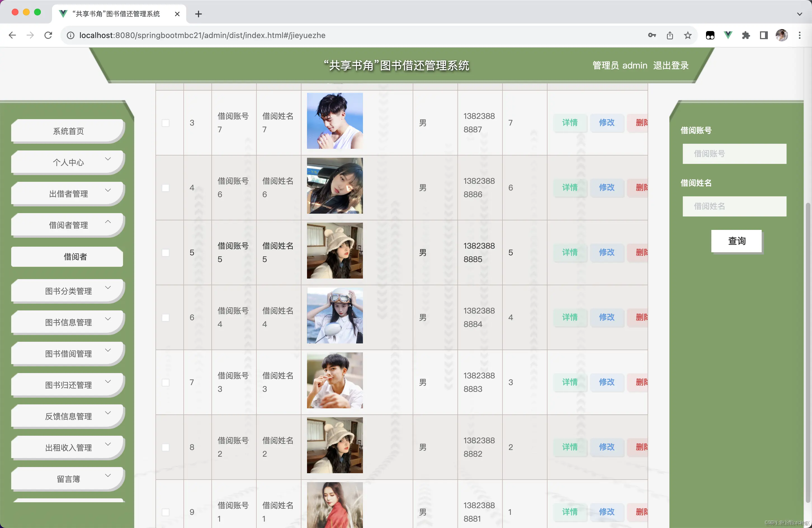
Task: Go to 系统首页 in the sidebar
Action: click(68, 131)
